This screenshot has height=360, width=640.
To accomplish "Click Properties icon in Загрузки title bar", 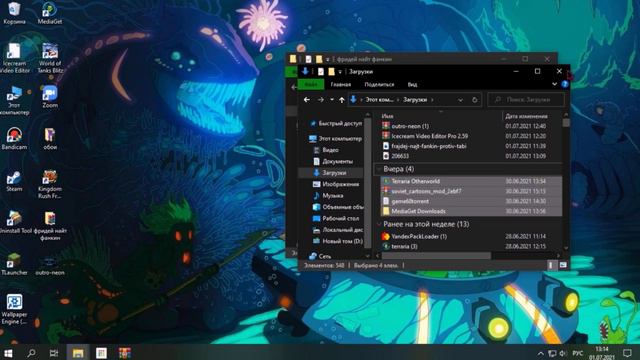I will [321, 71].
